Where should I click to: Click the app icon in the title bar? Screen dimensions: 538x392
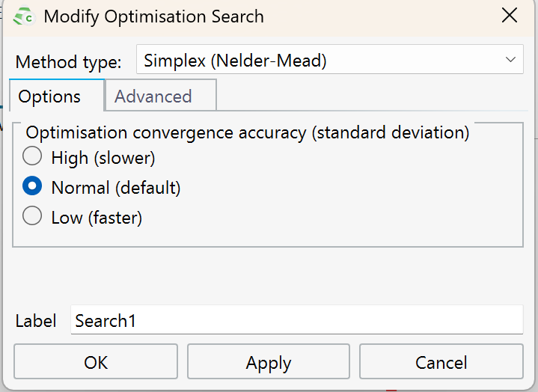tap(23, 16)
